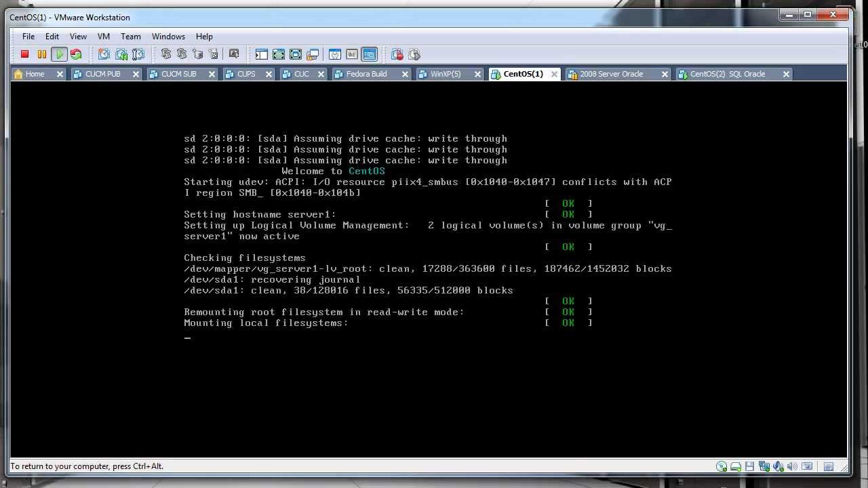Viewport: 868px width, 488px height.
Task: Click the second team operations icon
Action: (182, 54)
